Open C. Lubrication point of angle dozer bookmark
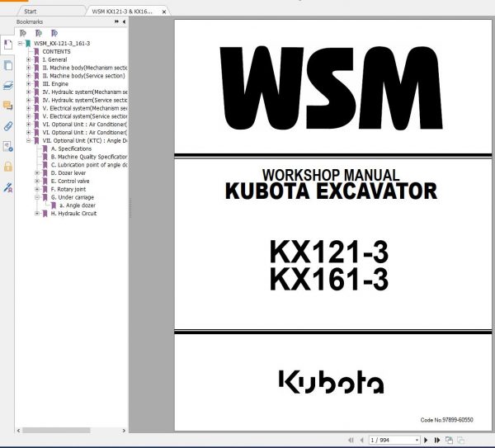495x448 pixels. pos(89,165)
